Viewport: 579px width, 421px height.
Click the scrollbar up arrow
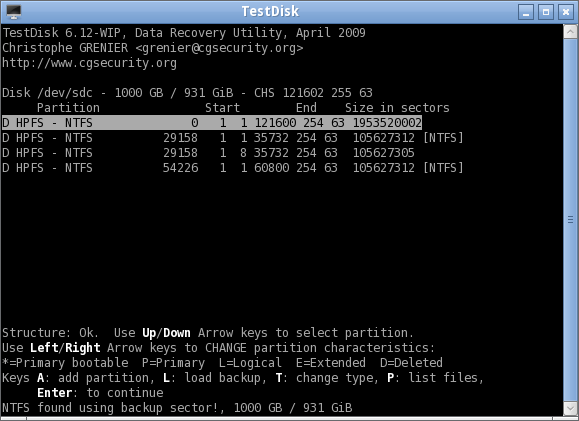tap(570, 32)
